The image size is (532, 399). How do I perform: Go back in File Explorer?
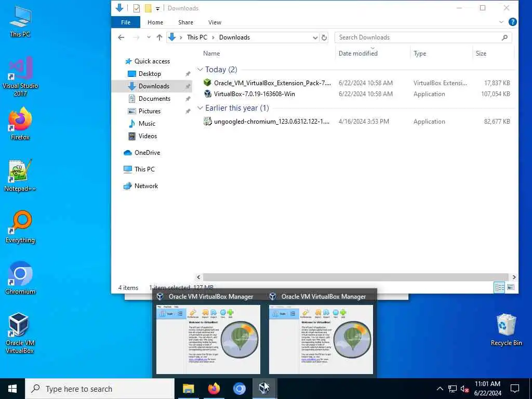pos(121,37)
